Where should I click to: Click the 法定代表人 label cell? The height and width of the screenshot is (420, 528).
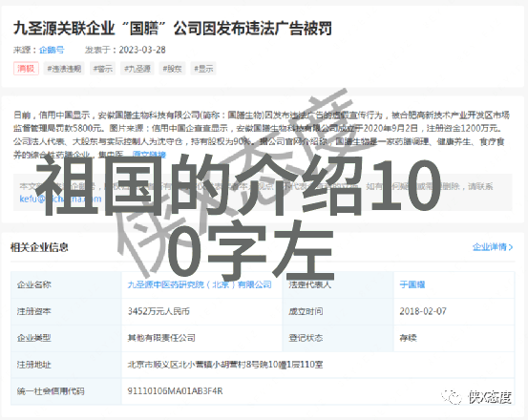338,284
